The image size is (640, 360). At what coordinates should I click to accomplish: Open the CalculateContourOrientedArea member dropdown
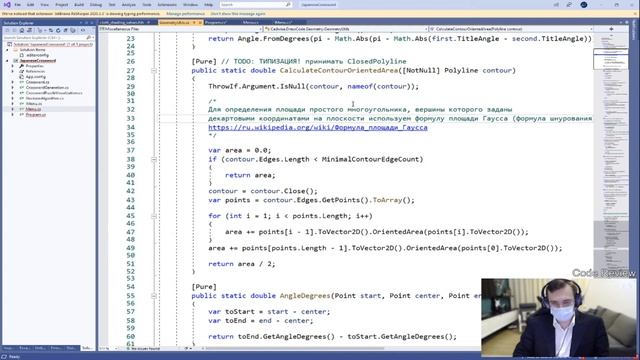pyautogui.click(x=511, y=29)
